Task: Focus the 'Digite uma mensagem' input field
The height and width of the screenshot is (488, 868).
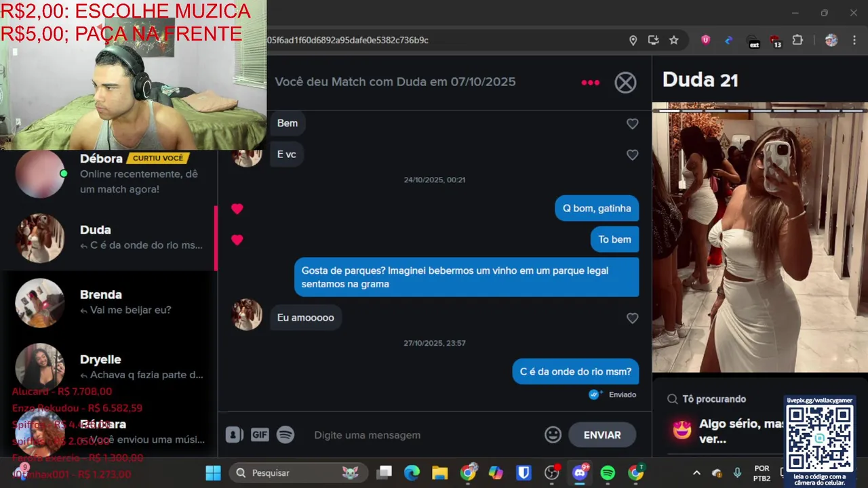Action: (425, 435)
